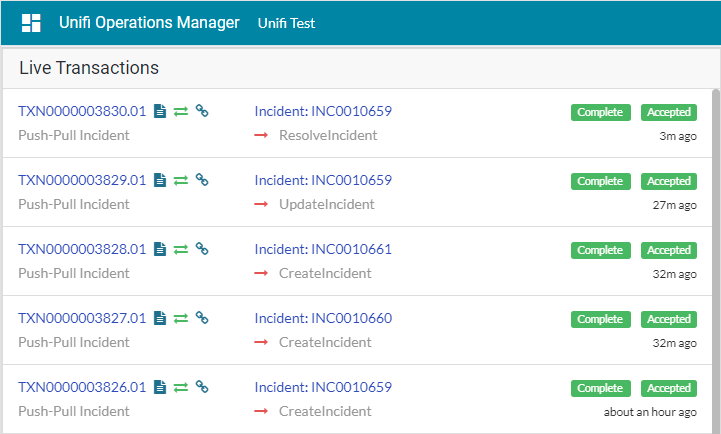
Task: Click link chain icon for TXN0000003826.01
Action: [x=201, y=388]
